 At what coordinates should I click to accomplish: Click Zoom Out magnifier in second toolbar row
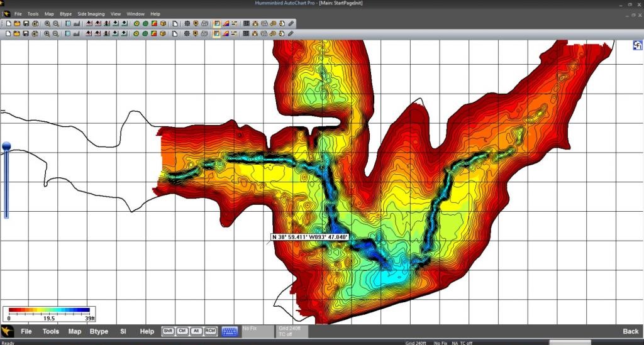coord(55,33)
